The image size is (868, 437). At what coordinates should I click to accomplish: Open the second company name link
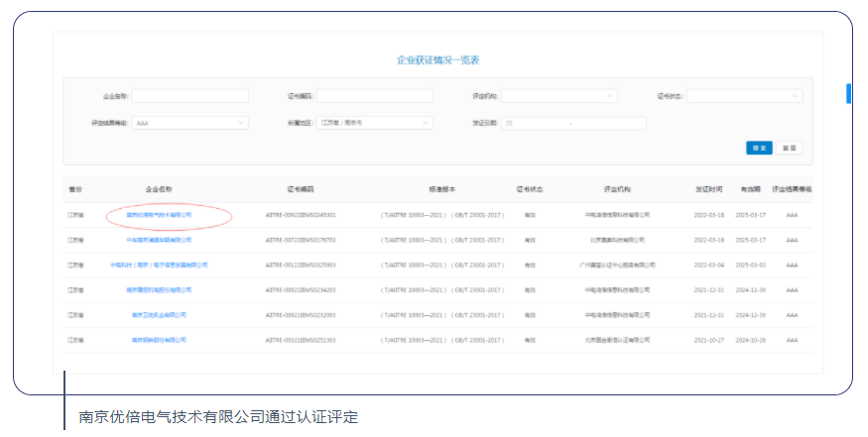tap(159, 240)
